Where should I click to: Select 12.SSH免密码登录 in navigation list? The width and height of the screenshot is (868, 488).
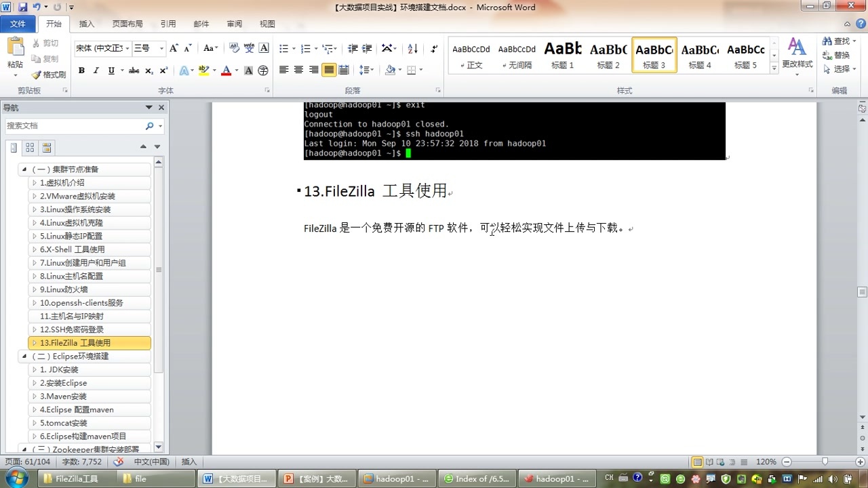[72, 329]
